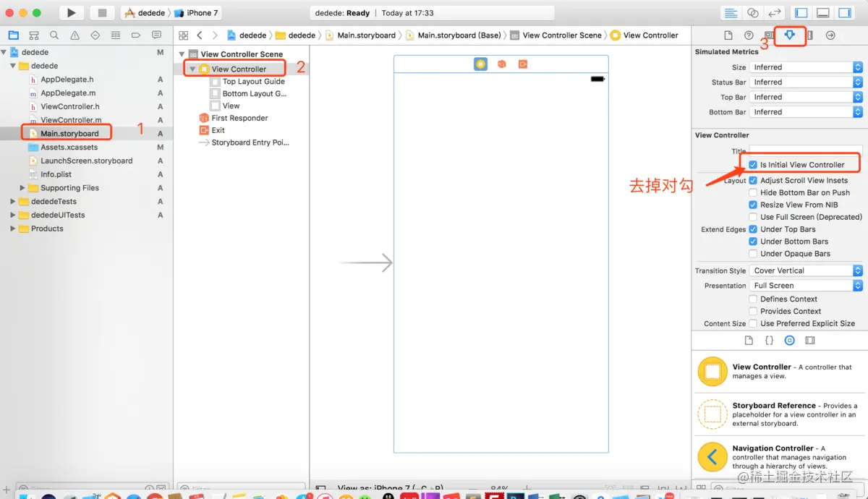Image resolution: width=868 pixels, height=499 pixels.
Task: Open the debug navigator
Action: [115, 35]
